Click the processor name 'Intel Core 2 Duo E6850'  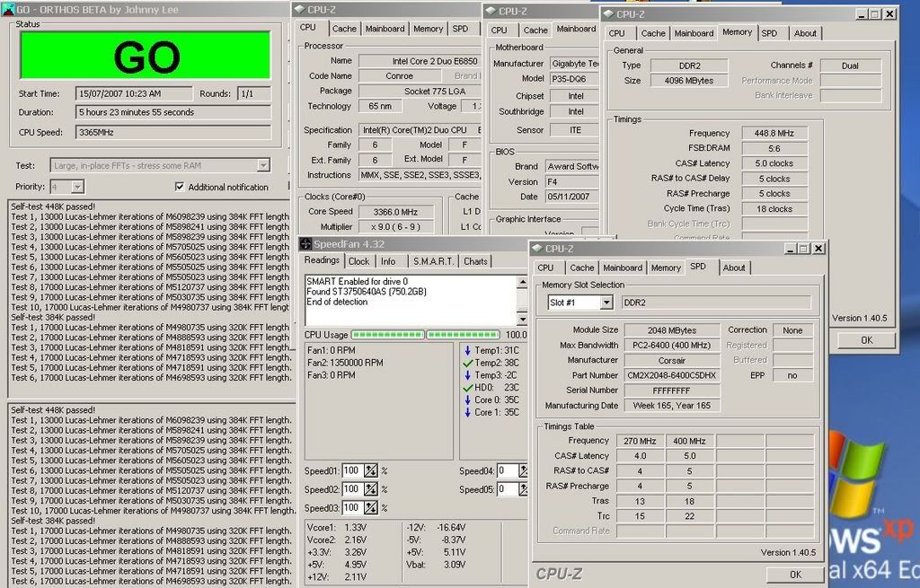435,61
